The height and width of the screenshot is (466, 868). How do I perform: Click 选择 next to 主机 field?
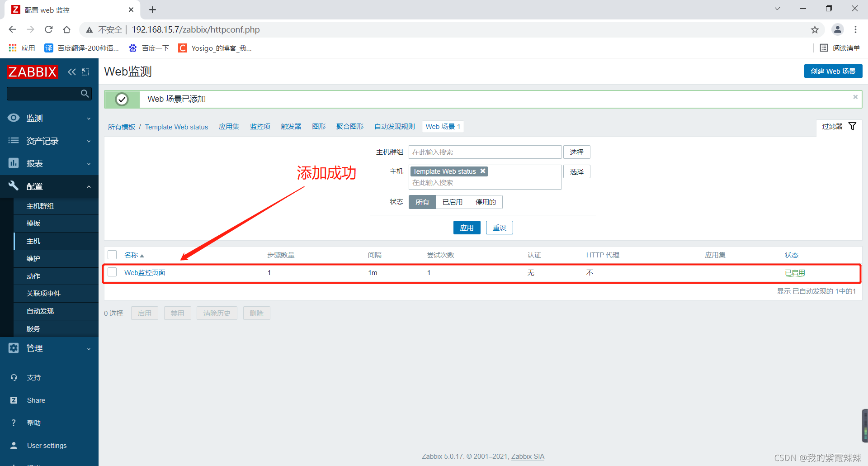click(x=577, y=171)
